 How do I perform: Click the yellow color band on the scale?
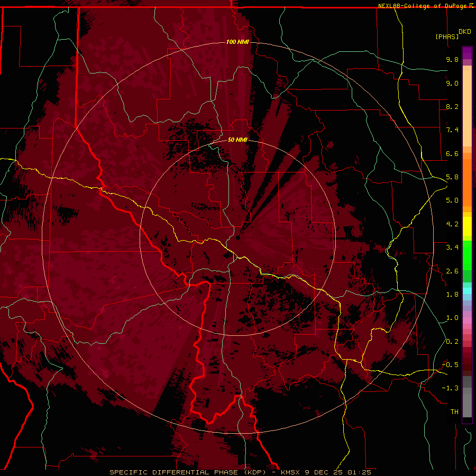467,226
